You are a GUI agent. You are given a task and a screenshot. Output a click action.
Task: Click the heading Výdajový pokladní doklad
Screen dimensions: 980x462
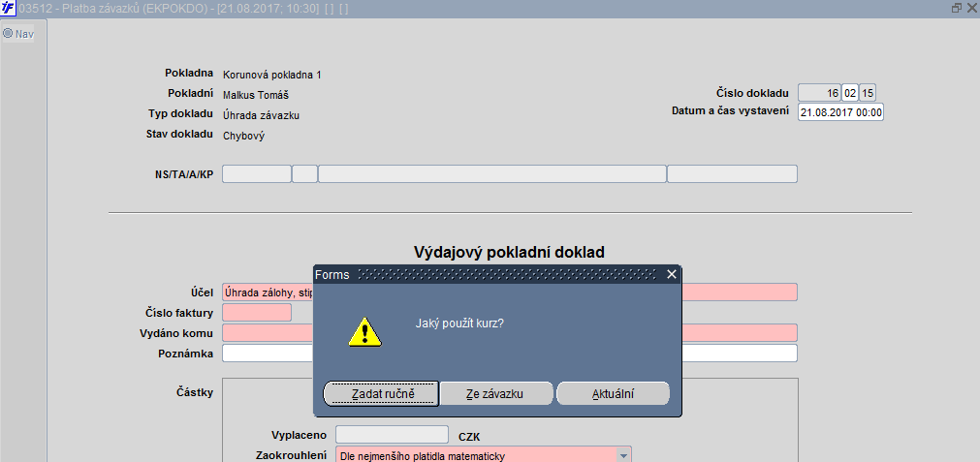(x=509, y=252)
